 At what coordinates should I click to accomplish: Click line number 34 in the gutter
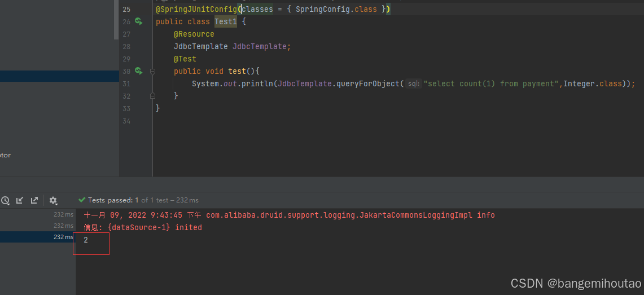click(x=126, y=121)
